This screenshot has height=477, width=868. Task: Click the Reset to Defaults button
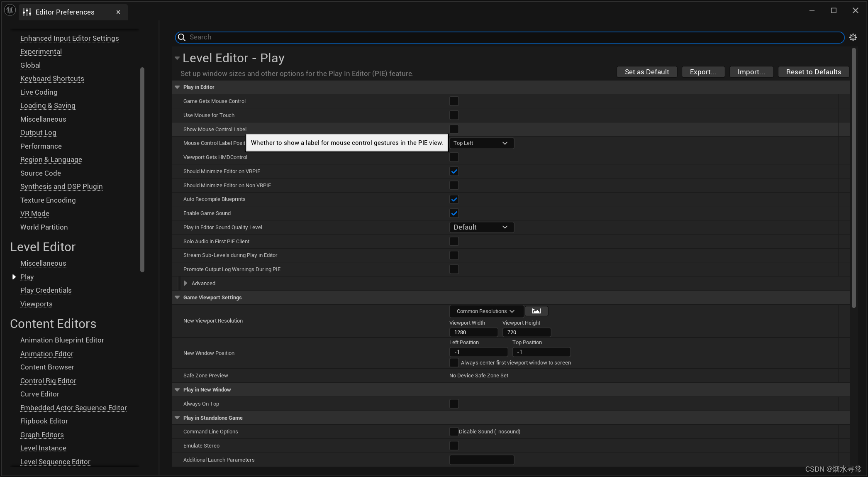click(x=813, y=71)
